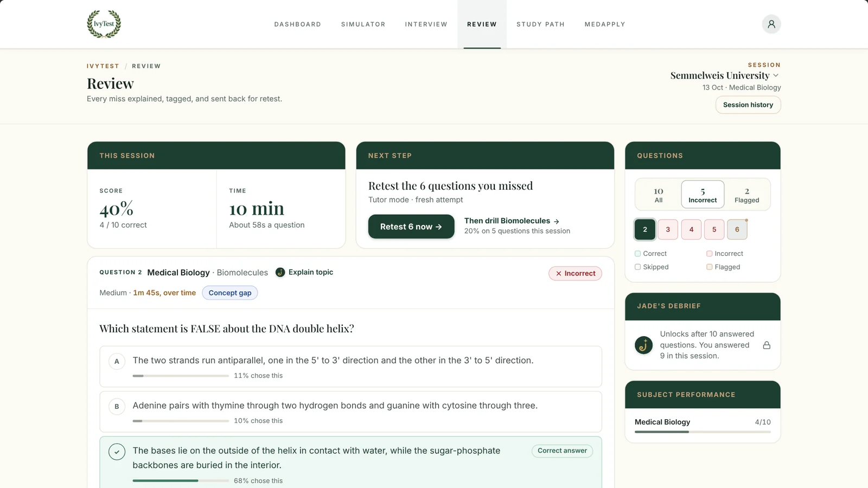
Task: Open Session history
Action: click(748, 105)
